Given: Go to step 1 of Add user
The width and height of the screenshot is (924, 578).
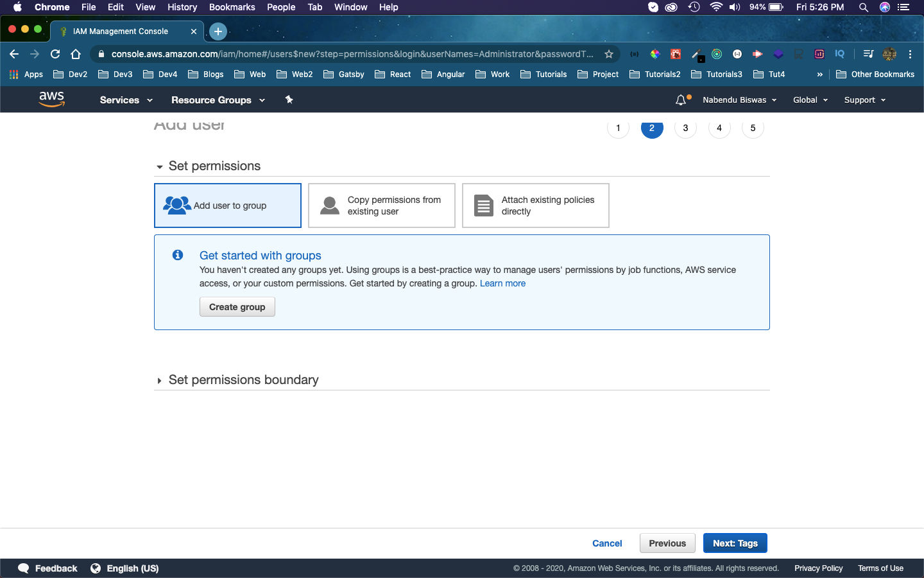Looking at the screenshot, I should [618, 128].
